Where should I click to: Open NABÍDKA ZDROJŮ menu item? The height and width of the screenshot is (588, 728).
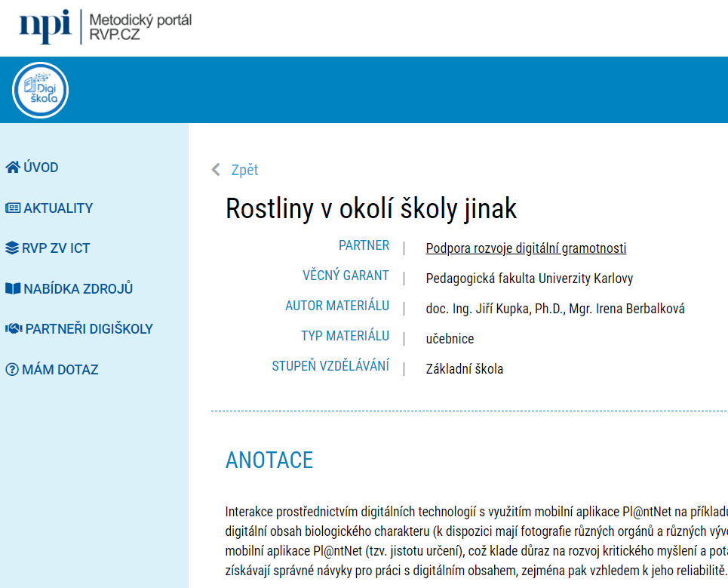pyautogui.click(x=78, y=289)
